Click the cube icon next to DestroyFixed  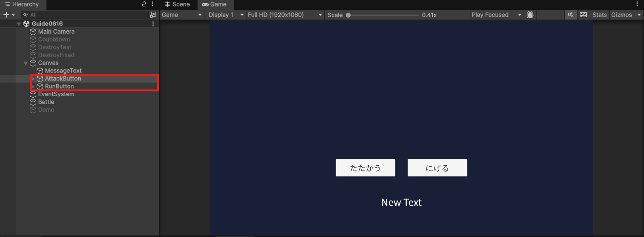point(33,55)
